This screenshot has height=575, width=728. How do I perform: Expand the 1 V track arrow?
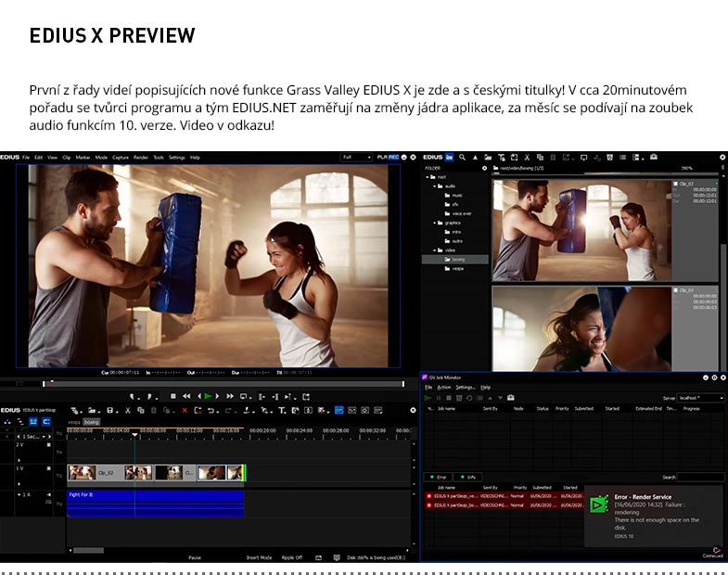click(19, 484)
